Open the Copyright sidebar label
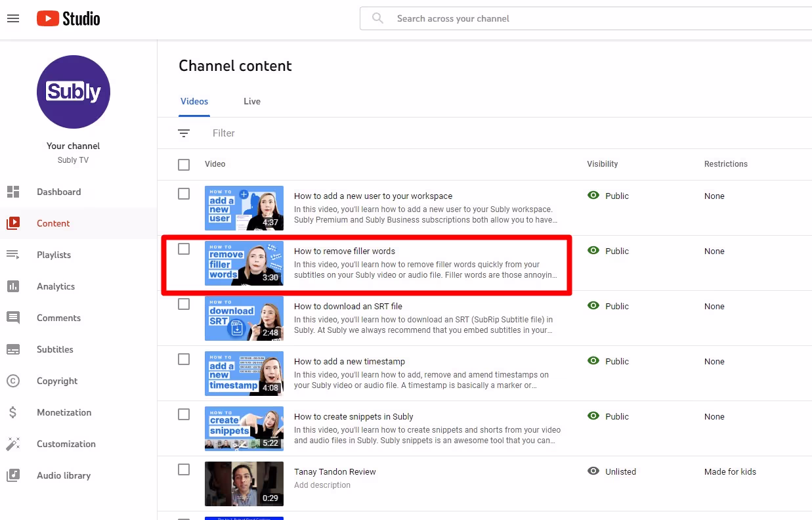 (57, 381)
